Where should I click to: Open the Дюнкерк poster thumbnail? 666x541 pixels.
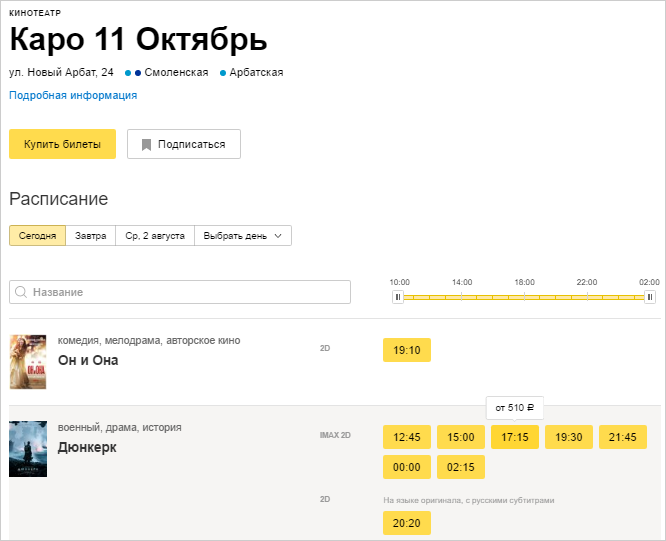click(x=28, y=449)
